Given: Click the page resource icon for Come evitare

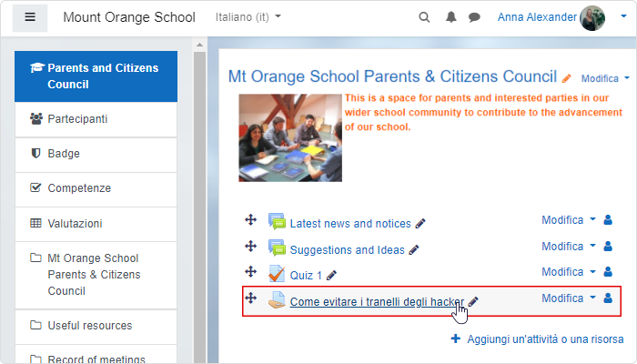Looking at the screenshot, I should [277, 300].
